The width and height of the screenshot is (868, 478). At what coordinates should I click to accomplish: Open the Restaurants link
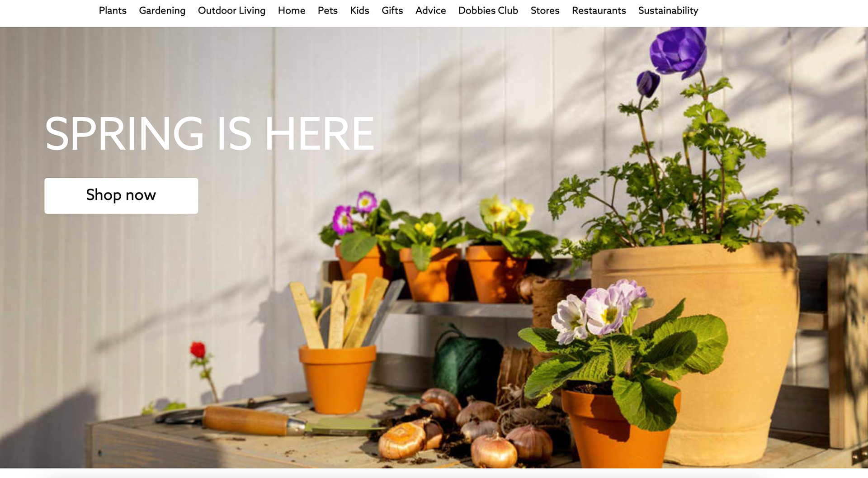(599, 10)
